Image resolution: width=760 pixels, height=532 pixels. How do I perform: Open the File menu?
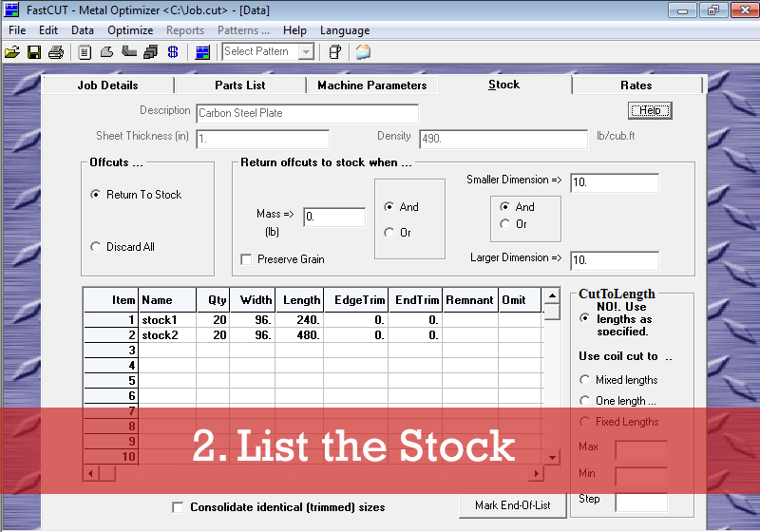coord(17,30)
